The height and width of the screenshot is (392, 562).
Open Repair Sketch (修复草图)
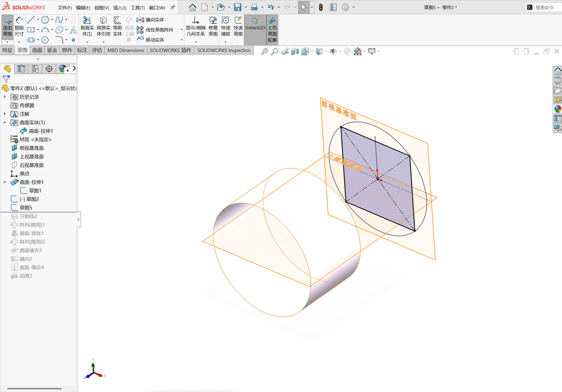click(x=213, y=26)
